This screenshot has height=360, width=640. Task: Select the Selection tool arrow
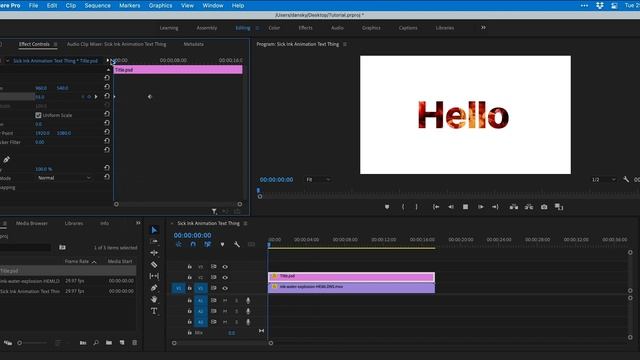click(x=154, y=230)
